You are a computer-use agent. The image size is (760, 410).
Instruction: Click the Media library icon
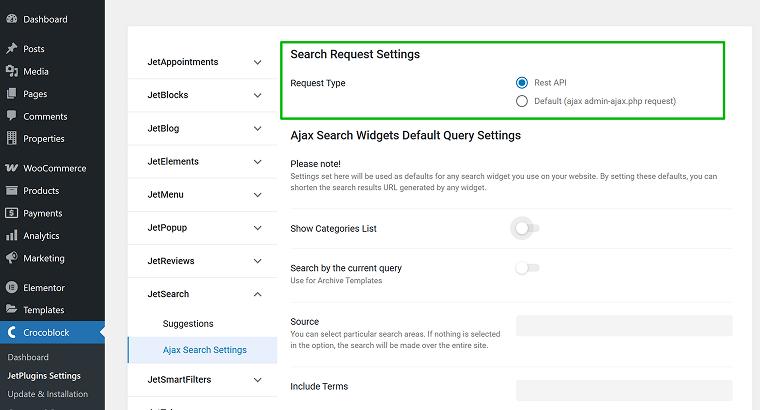pos(12,71)
